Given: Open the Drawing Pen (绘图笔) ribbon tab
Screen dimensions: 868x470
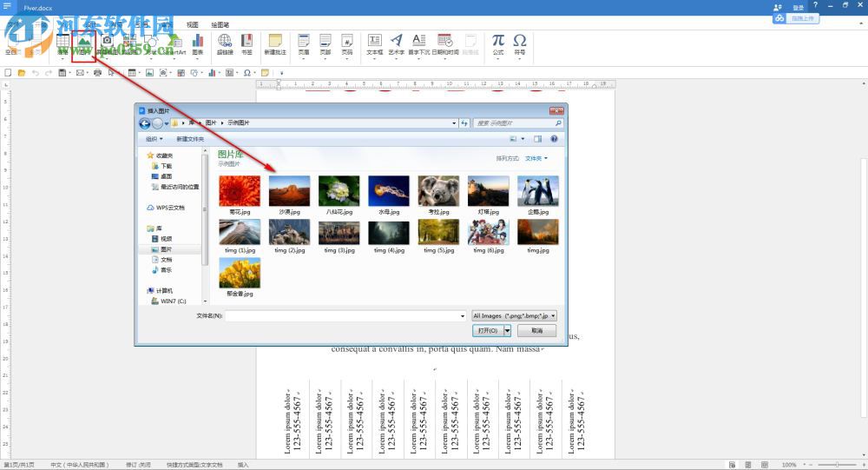Looking at the screenshot, I should 220,25.
